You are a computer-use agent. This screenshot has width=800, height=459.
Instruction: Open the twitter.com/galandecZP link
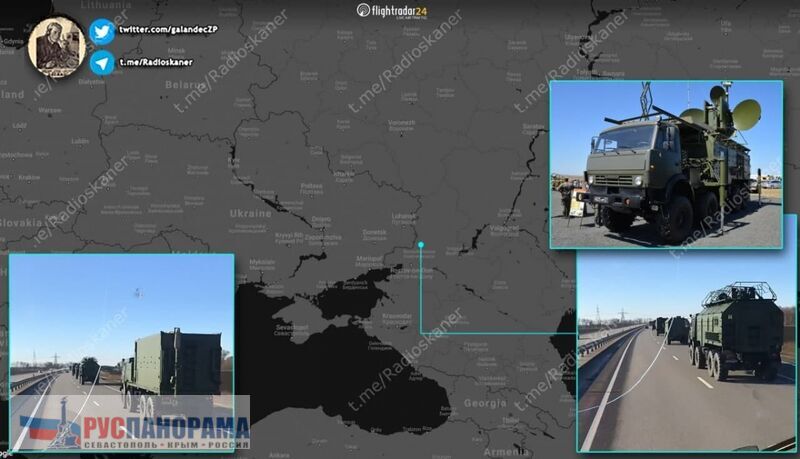[x=168, y=30]
